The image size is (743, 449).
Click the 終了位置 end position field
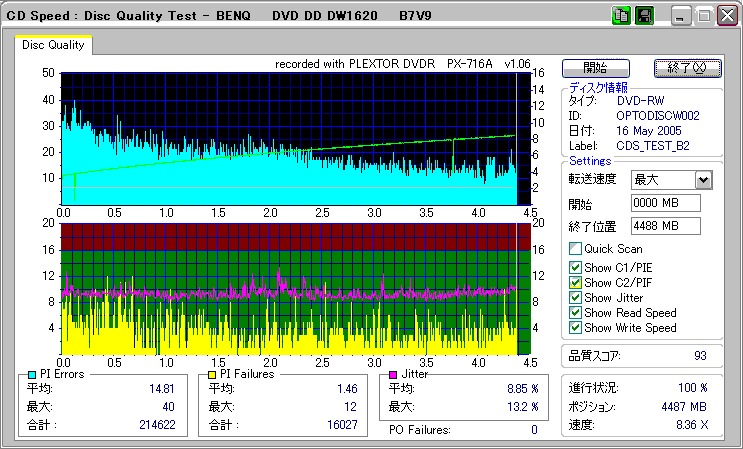(665, 226)
